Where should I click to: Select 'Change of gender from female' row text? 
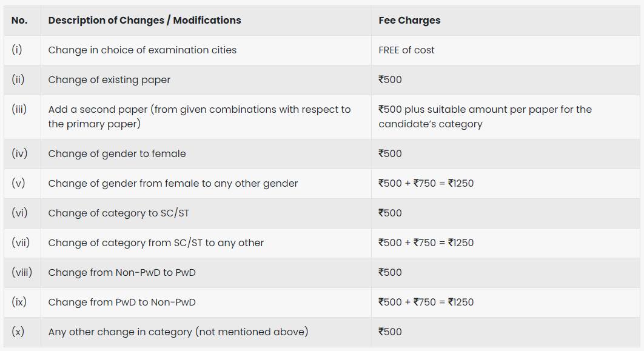coord(173,184)
